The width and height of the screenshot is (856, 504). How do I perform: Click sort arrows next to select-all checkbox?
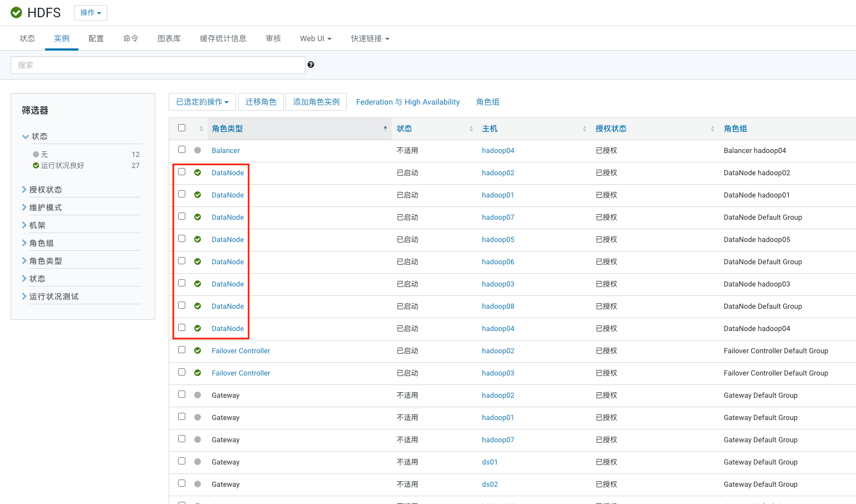(201, 129)
